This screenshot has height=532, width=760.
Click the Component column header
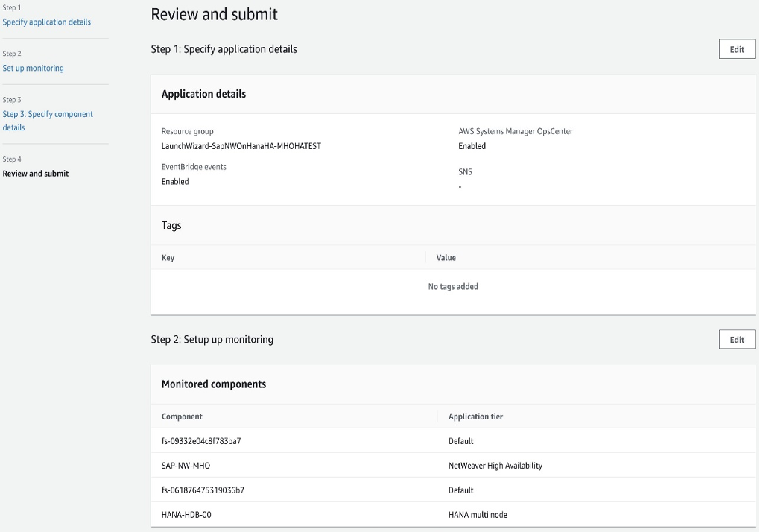182,417
